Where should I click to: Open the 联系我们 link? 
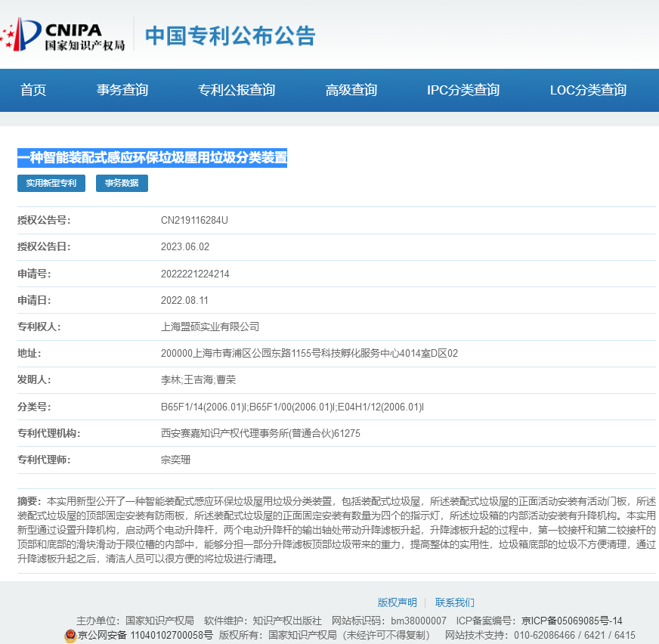tap(455, 602)
